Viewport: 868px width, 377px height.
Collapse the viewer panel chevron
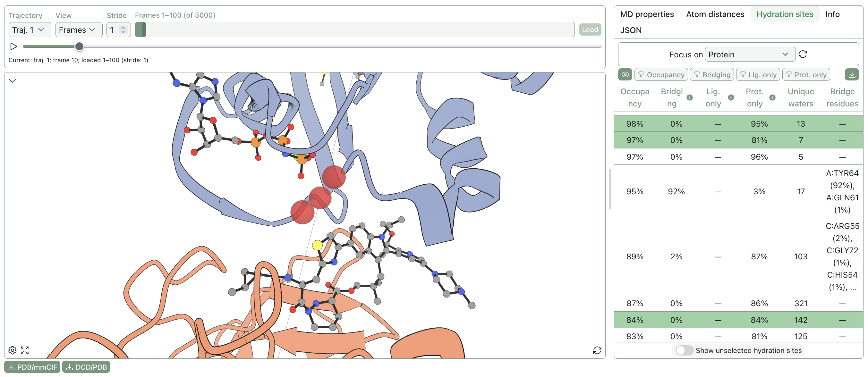click(13, 80)
